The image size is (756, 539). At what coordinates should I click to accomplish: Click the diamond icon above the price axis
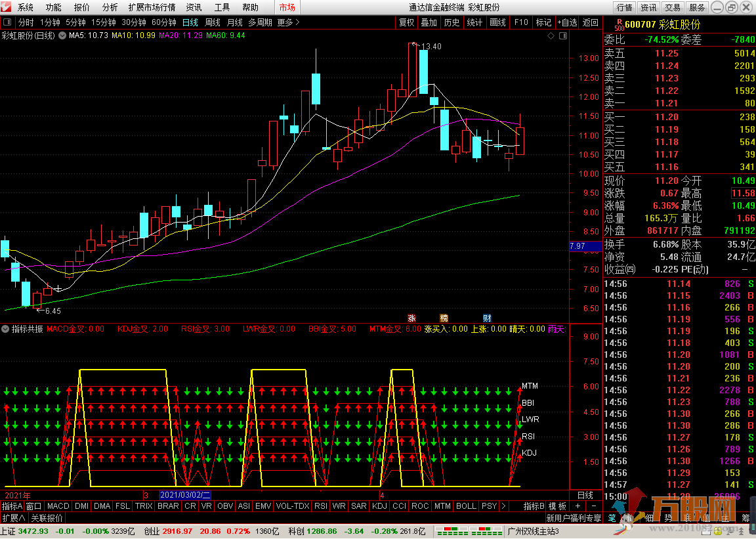click(551, 36)
